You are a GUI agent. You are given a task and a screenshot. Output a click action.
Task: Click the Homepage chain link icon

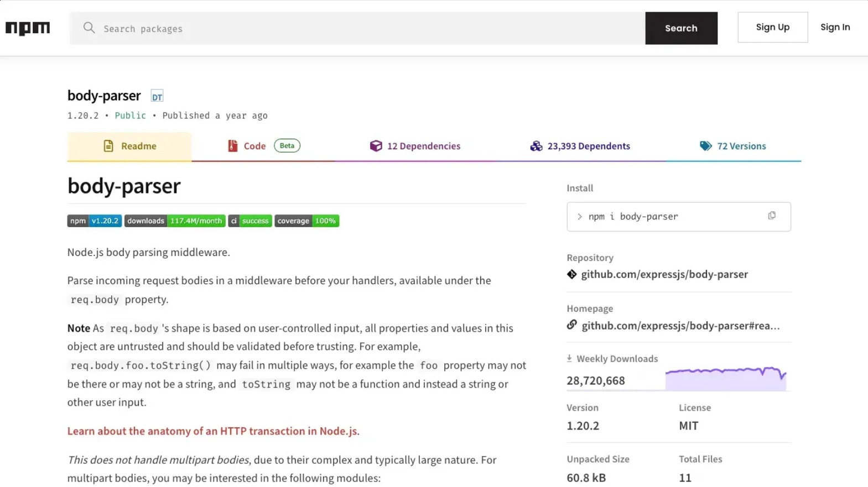(571, 325)
